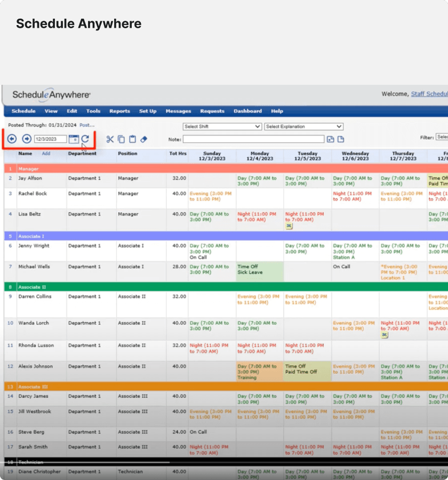Screen dimensions: 448x480
Task: Click the eraser clear icon
Action: (143, 139)
